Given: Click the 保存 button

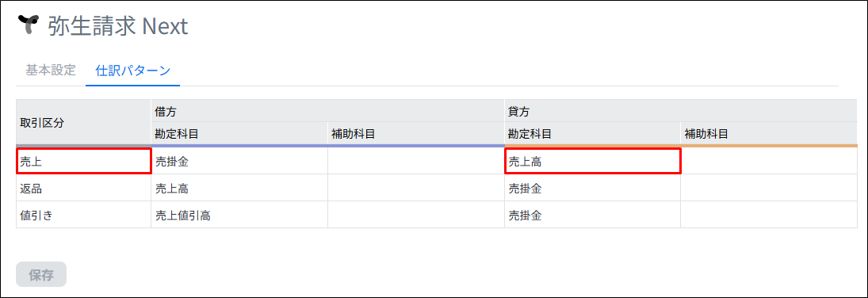Looking at the screenshot, I should [x=41, y=274].
